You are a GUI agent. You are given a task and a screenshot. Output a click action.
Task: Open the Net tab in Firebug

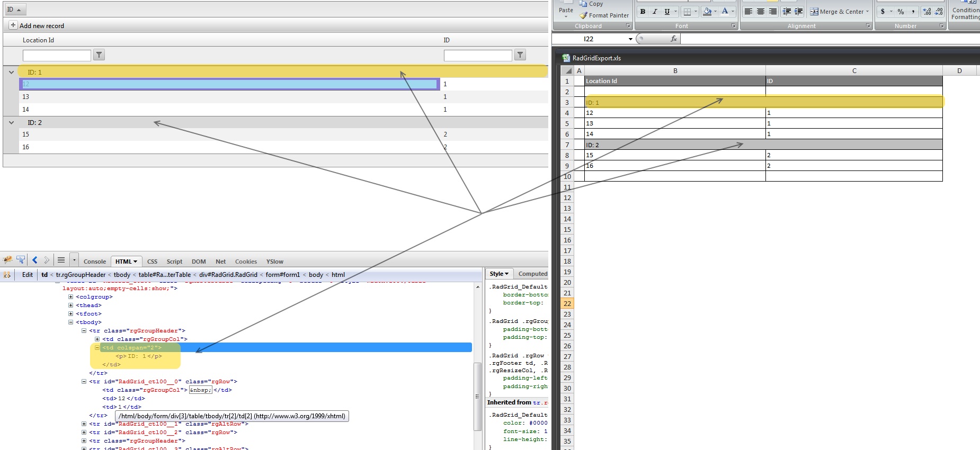220,262
